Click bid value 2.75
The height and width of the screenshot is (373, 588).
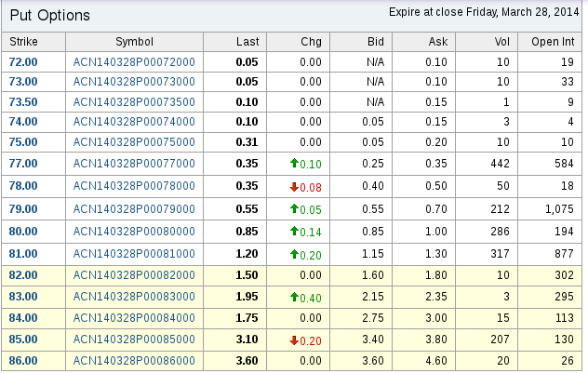(x=373, y=318)
